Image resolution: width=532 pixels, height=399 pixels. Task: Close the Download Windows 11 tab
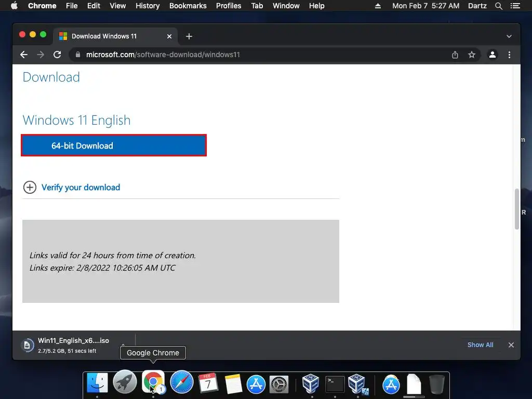pos(169,36)
